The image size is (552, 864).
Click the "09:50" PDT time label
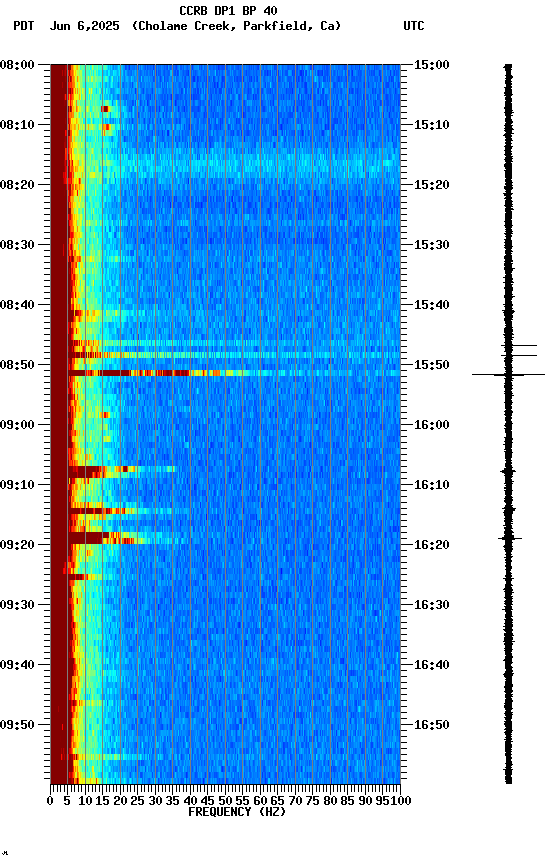[x=17, y=725]
